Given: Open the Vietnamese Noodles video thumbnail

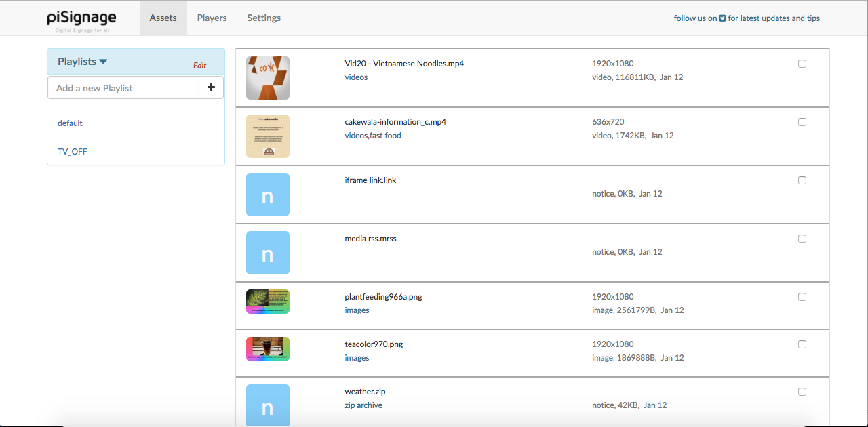Looking at the screenshot, I should [x=267, y=78].
